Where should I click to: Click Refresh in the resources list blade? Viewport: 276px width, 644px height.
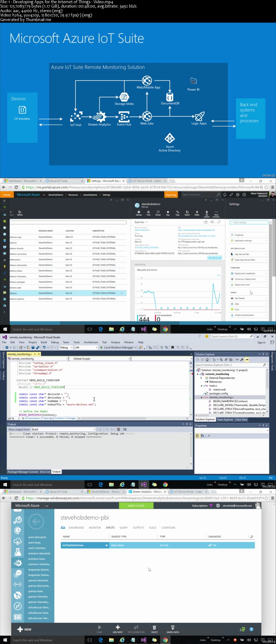[20, 213]
